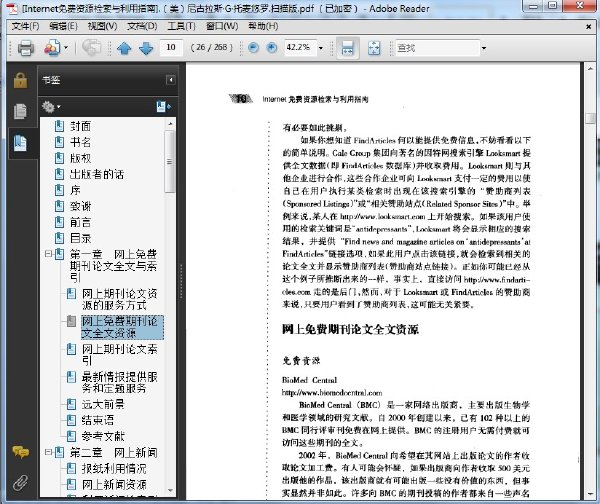The image size is (600, 504).
Task: Open the 文件(F) menu
Action: pyautogui.click(x=25, y=26)
